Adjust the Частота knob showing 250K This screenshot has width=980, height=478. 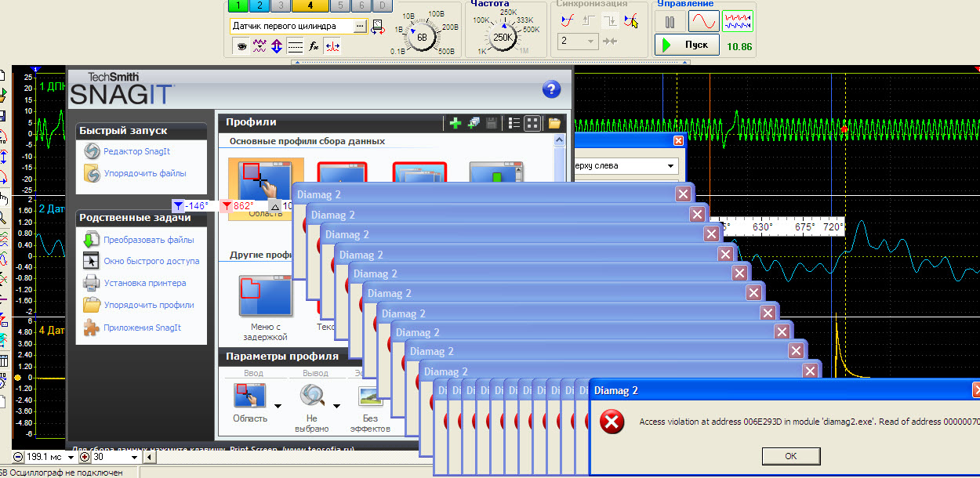click(x=503, y=37)
